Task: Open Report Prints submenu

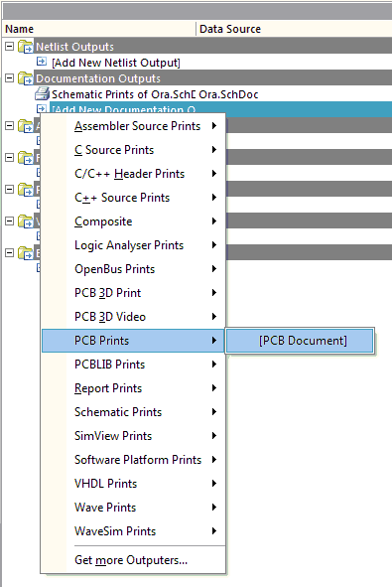Action: click(134, 388)
